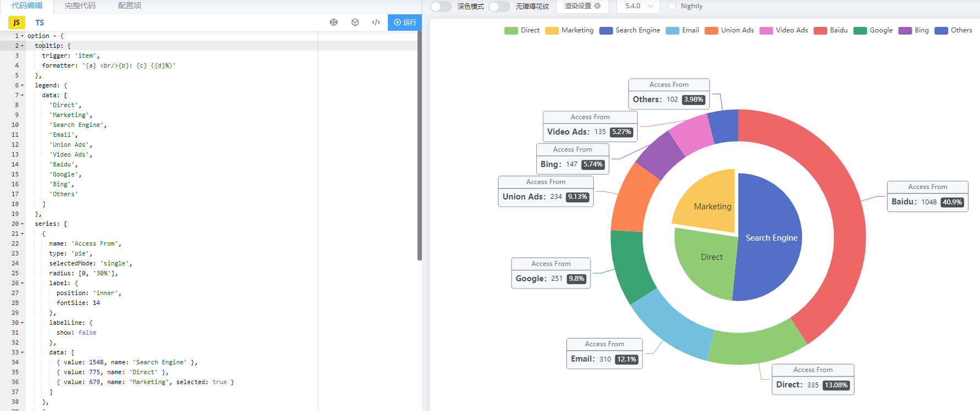Viewport: 980px width, 411px height.
Task: Click the code editor vertical scrollbar
Action: point(420,146)
